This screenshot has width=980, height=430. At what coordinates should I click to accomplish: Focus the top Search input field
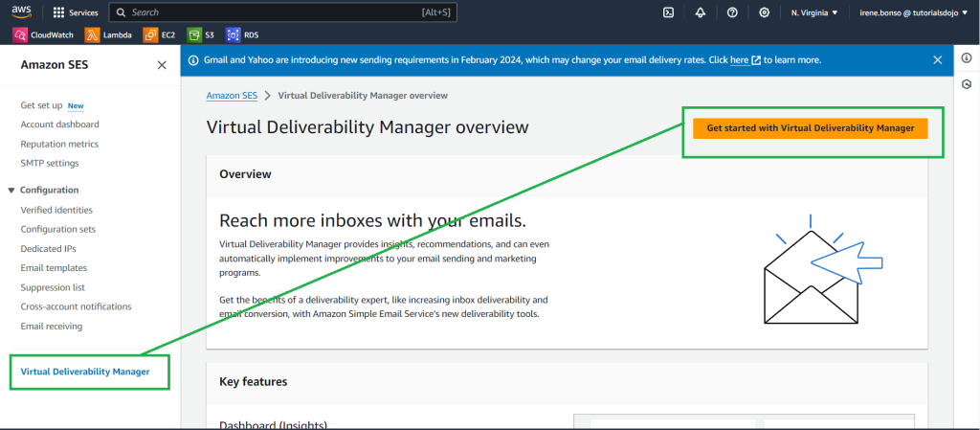pyautogui.click(x=282, y=12)
